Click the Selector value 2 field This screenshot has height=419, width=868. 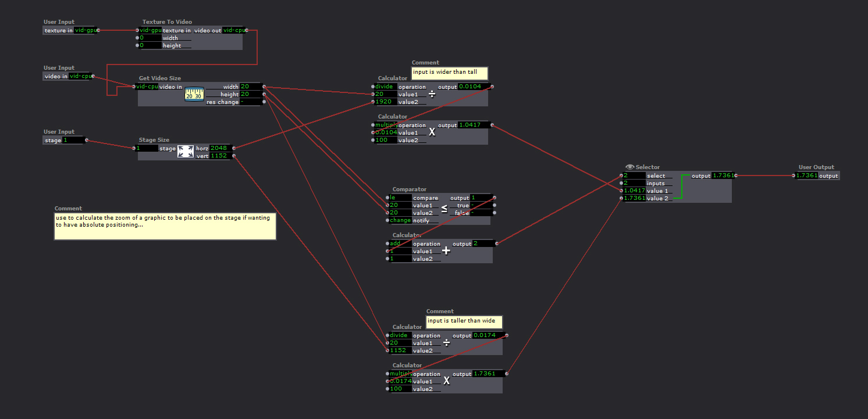pyautogui.click(x=634, y=198)
